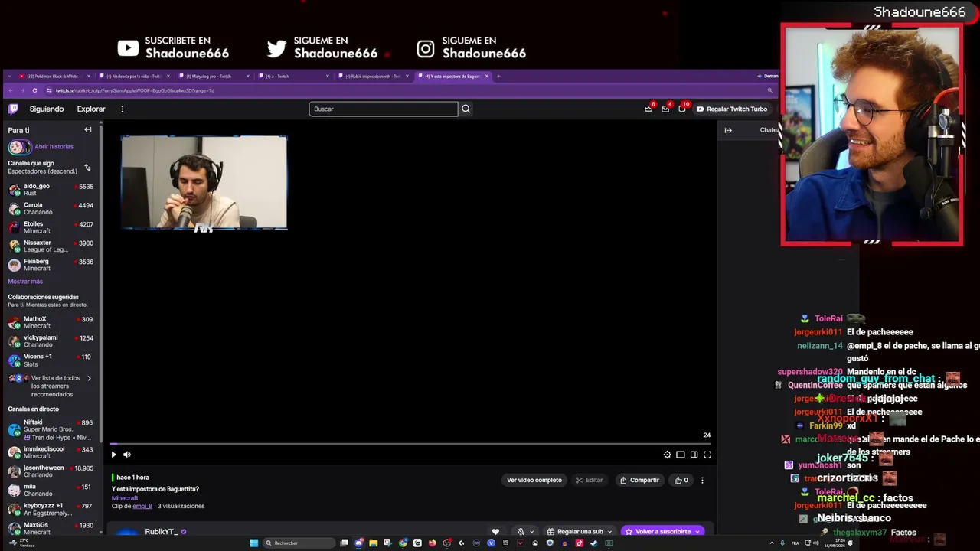Open the player settings gear
980x551 pixels.
pyautogui.click(x=667, y=455)
